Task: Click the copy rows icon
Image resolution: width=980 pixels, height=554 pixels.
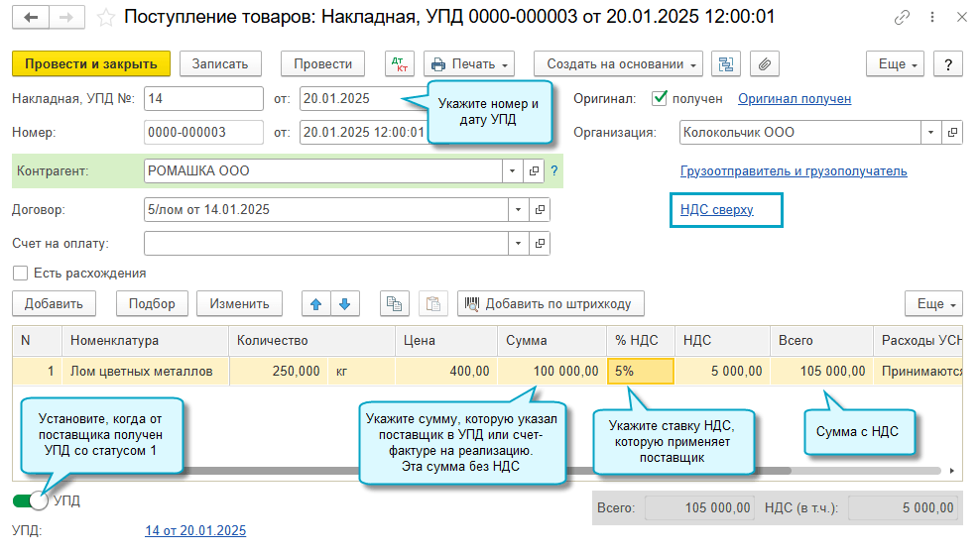Action: tap(396, 304)
